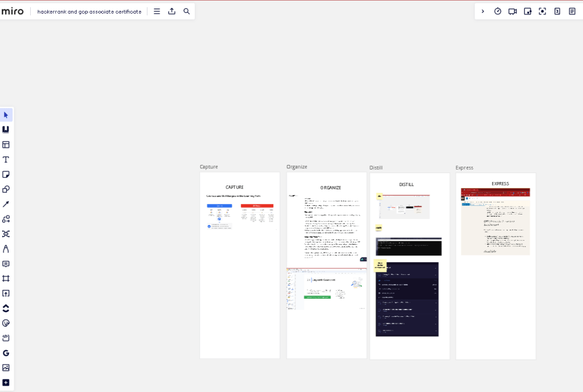Open more apps plus button
The width and height of the screenshot is (583, 392).
point(6,383)
